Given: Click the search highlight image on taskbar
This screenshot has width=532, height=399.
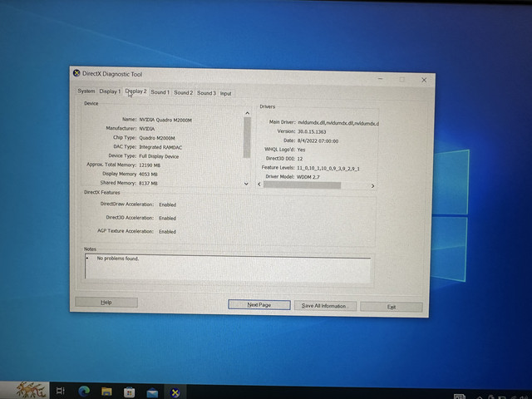Looking at the screenshot, I should (30, 390).
